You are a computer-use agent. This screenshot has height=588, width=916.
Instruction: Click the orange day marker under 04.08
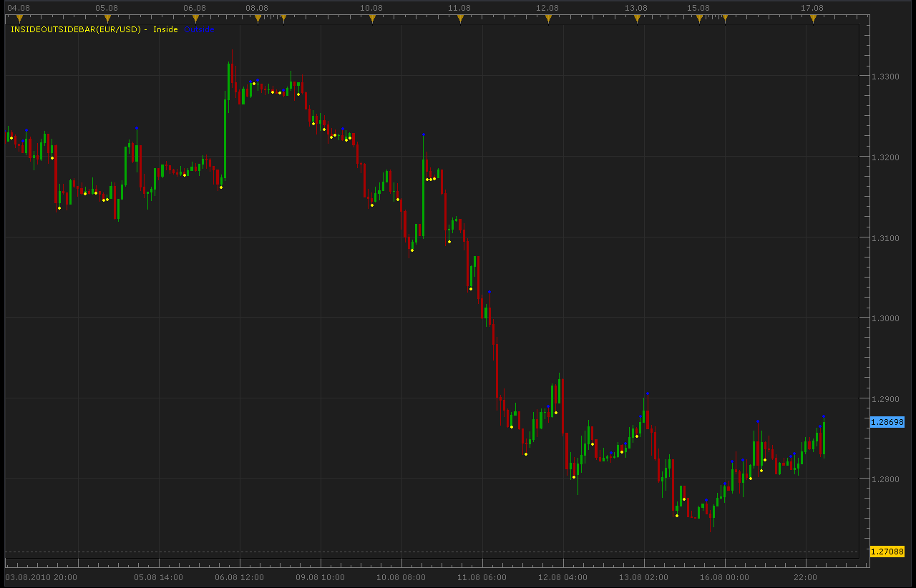tap(19, 18)
